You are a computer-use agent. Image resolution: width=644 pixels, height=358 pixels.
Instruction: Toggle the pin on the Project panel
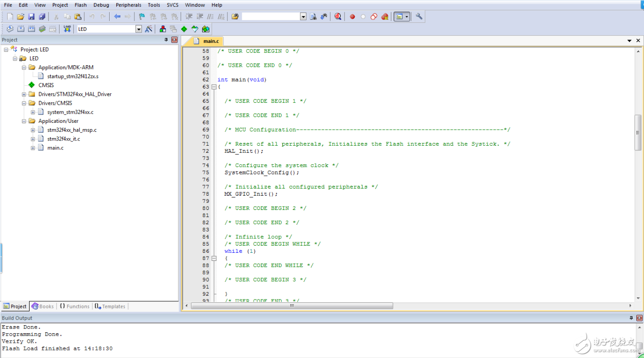[x=166, y=40]
